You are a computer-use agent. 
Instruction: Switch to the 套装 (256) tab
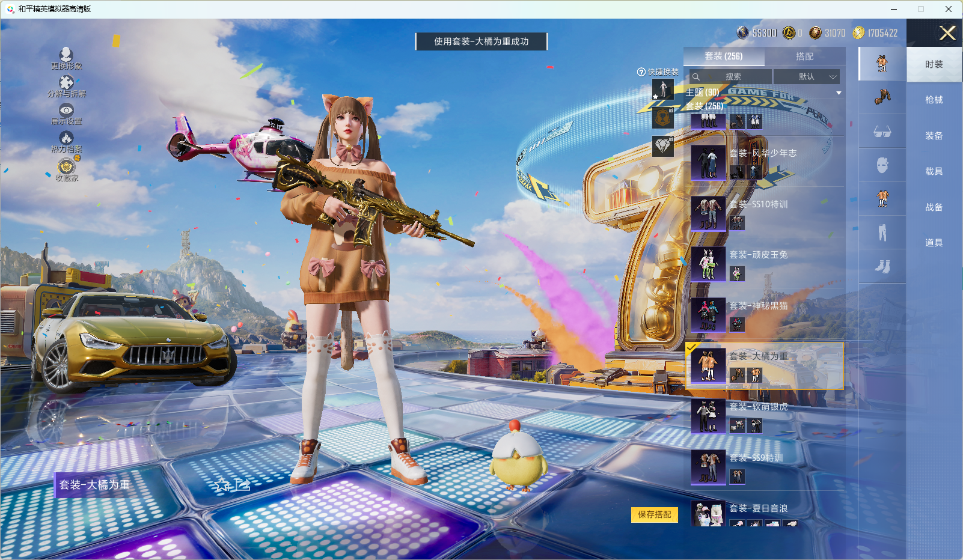point(724,56)
